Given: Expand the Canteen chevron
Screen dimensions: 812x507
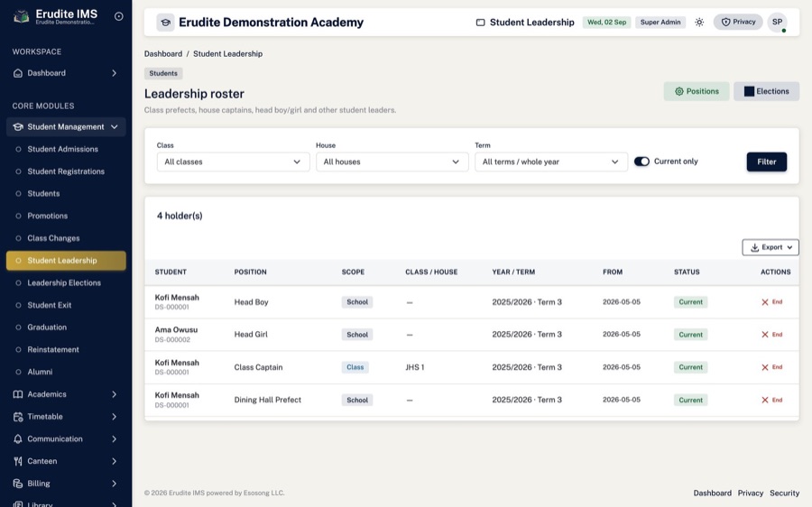Looking at the screenshot, I should (114, 461).
